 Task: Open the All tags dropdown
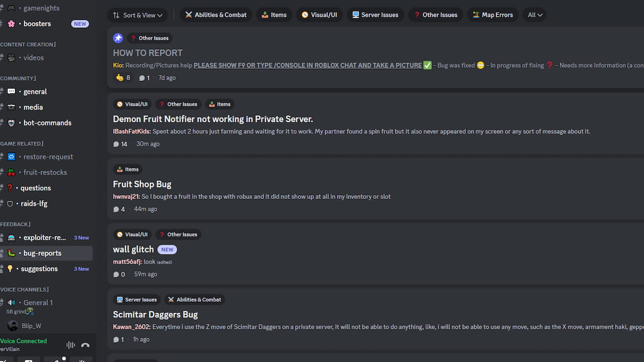coord(533,14)
